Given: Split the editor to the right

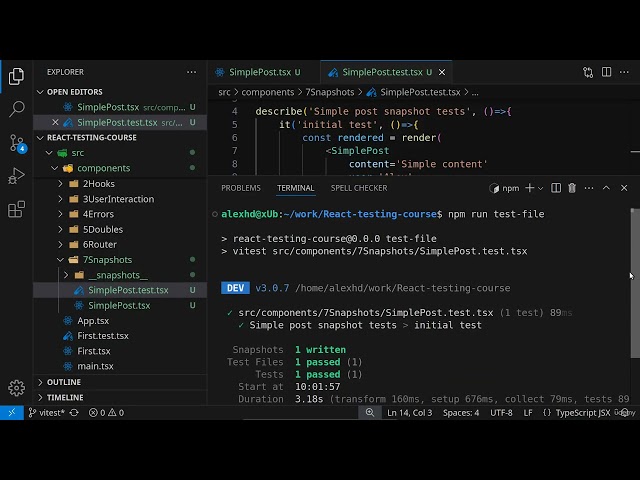Looking at the screenshot, I should [607, 72].
